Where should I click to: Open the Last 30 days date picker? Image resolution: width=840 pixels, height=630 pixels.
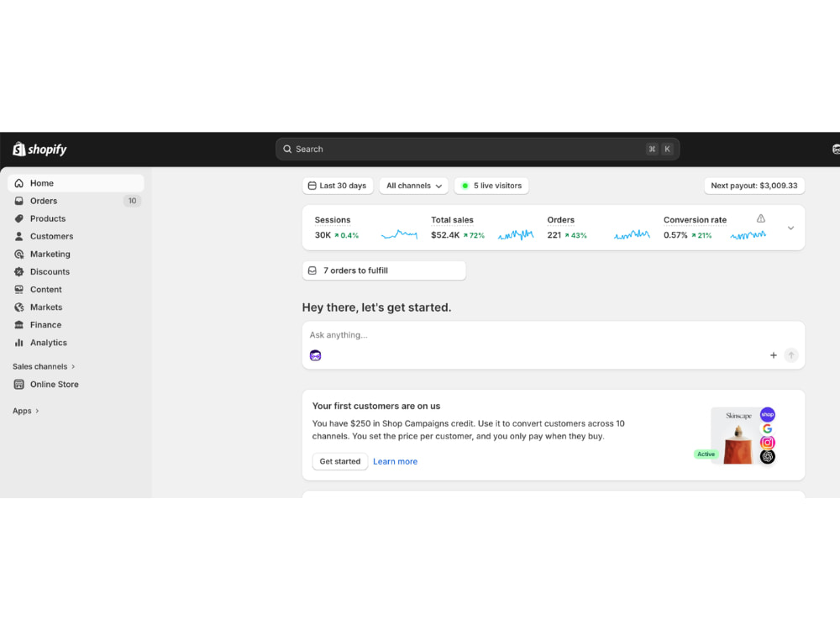(x=338, y=186)
